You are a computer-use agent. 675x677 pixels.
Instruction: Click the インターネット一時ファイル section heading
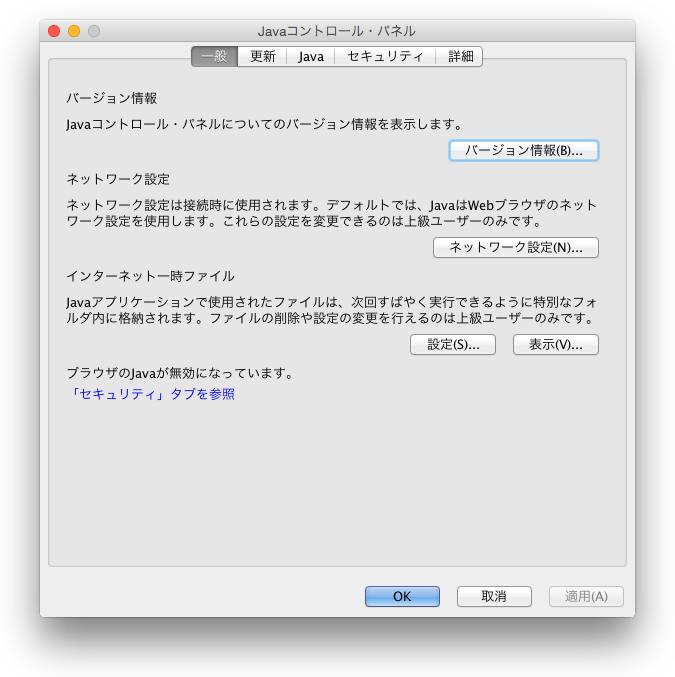[x=150, y=276]
